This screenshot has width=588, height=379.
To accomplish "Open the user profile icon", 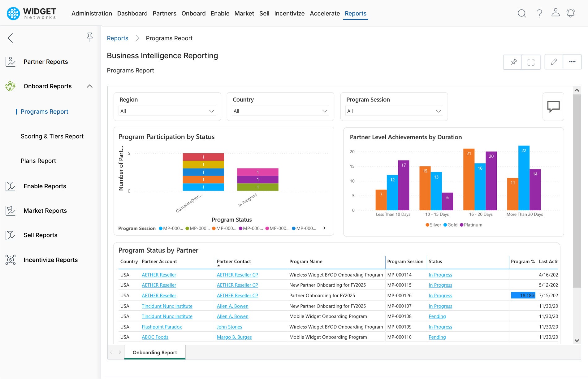I will tap(556, 13).
